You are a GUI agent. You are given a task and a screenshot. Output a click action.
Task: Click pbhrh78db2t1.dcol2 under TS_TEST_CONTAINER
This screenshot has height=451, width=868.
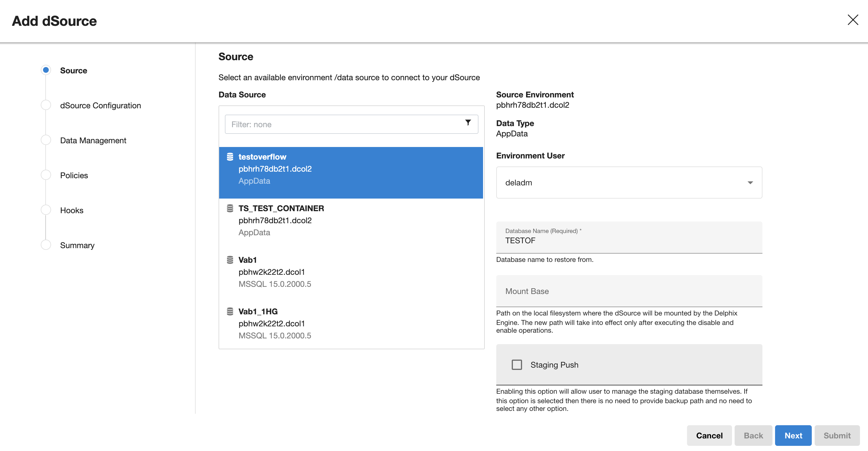(275, 220)
